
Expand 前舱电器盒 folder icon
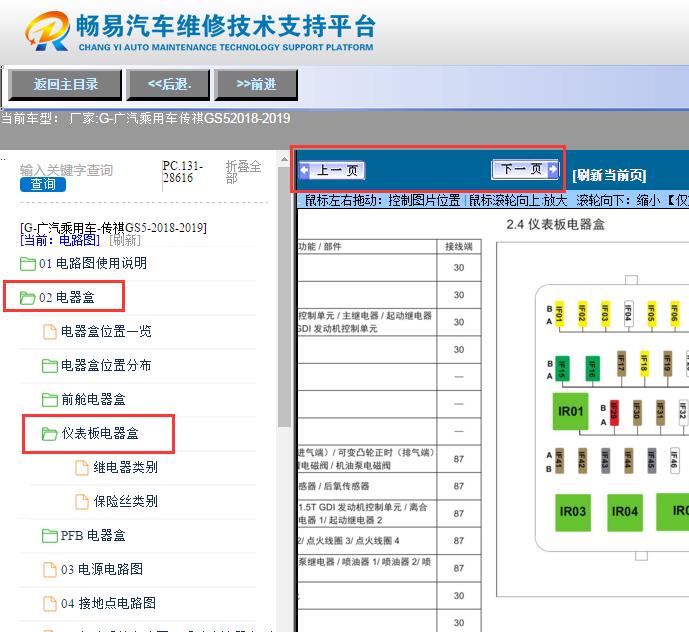point(50,400)
